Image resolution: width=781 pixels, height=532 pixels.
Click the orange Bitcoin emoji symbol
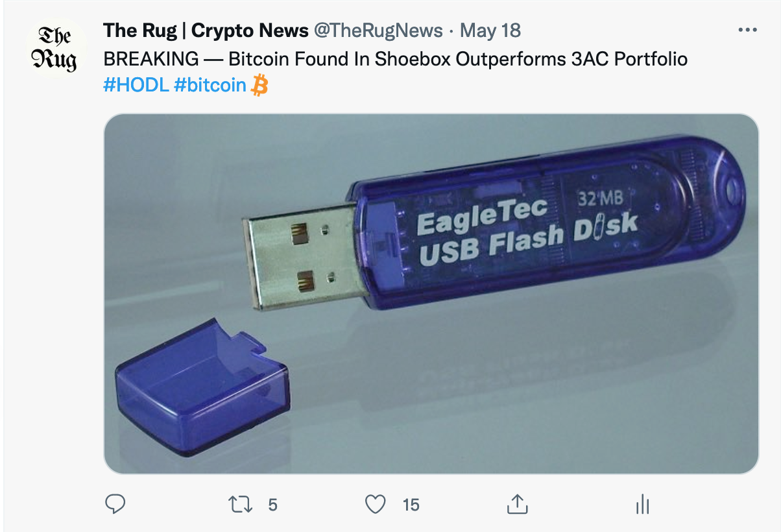tap(259, 85)
